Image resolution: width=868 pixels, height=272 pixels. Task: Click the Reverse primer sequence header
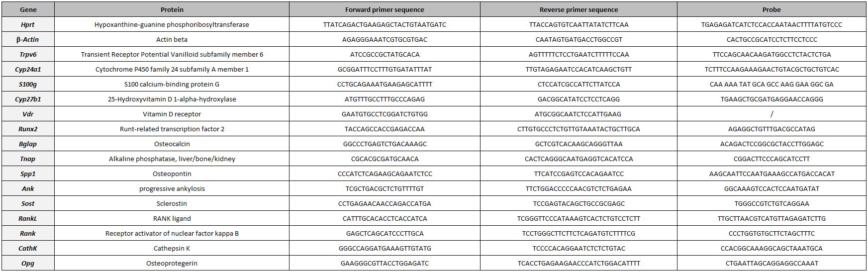click(579, 9)
